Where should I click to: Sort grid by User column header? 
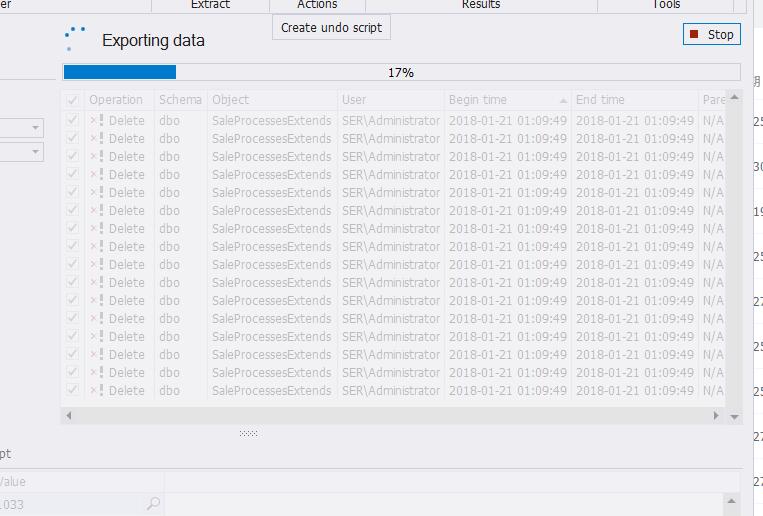point(391,100)
